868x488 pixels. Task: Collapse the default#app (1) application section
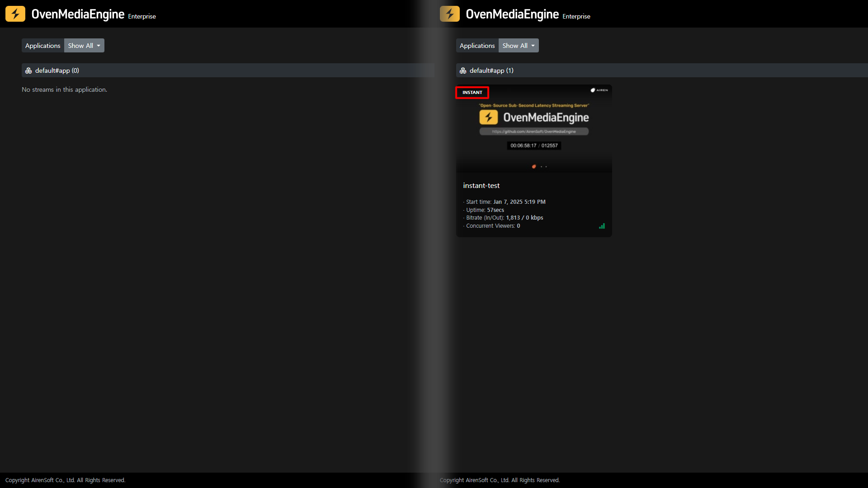click(491, 70)
